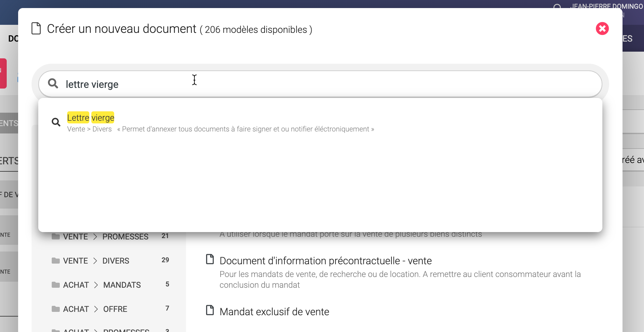This screenshot has width=644, height=332.
Task: Click the chevron between Vente and Divers
Action: tap(95, 261)
